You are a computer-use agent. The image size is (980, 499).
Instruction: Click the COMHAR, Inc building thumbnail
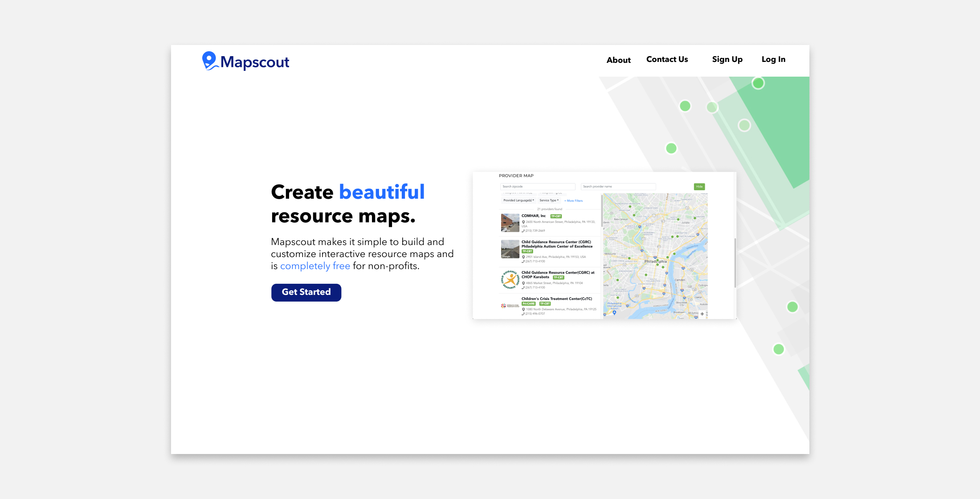coord(510,223)
